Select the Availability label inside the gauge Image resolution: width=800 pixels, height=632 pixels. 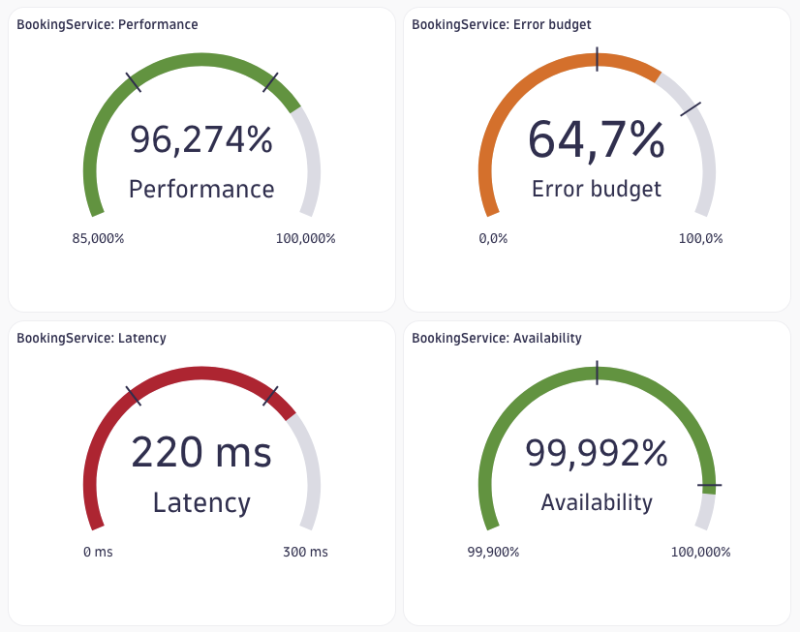(x=596, y=503)
